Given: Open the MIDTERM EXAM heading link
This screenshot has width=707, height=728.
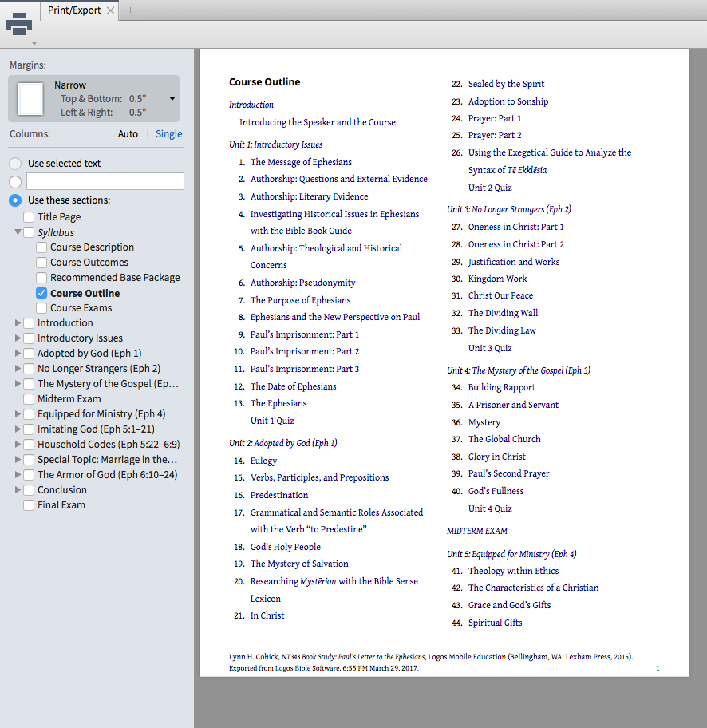Looking at the screenshot, I should point(476,531).
